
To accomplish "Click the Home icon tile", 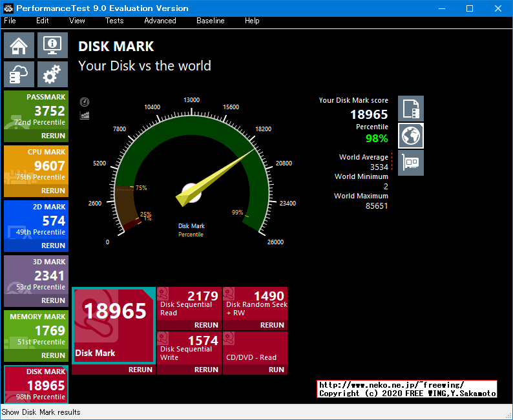I will point(19,46).
